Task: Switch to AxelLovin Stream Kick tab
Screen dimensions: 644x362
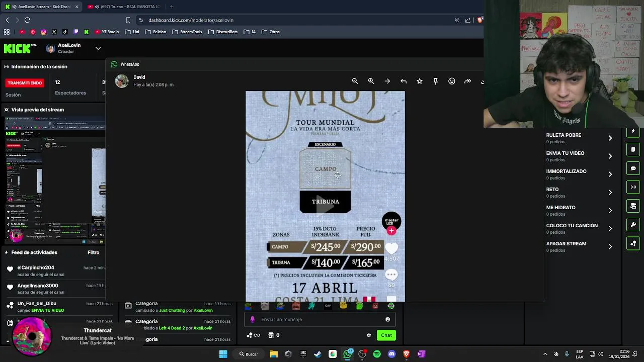Action: 42,7
